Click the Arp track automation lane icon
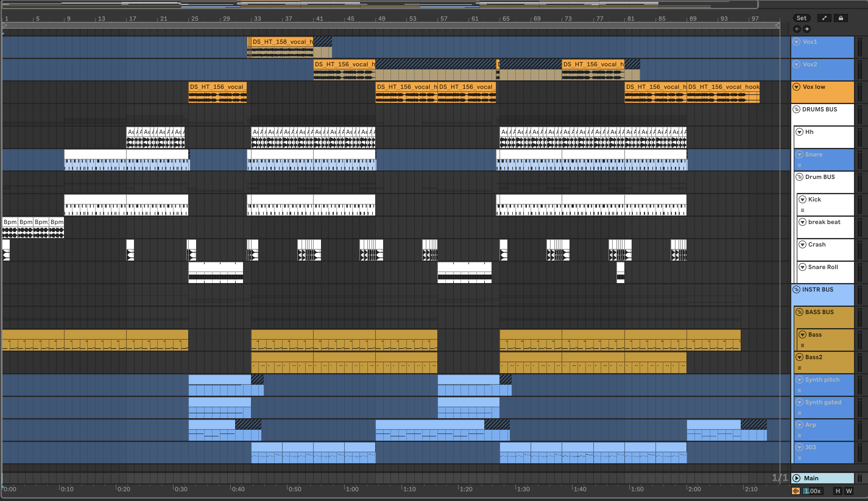 (799, 436)
